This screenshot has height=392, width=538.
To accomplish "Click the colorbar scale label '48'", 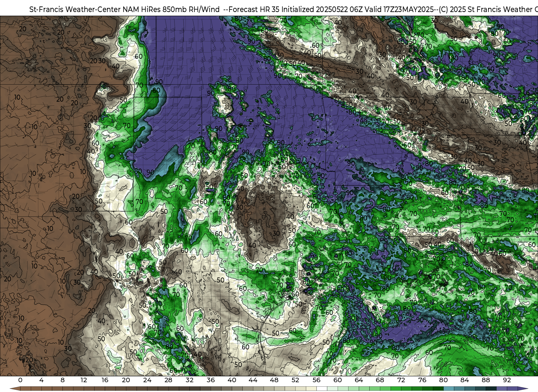I will tap(274, 380).
